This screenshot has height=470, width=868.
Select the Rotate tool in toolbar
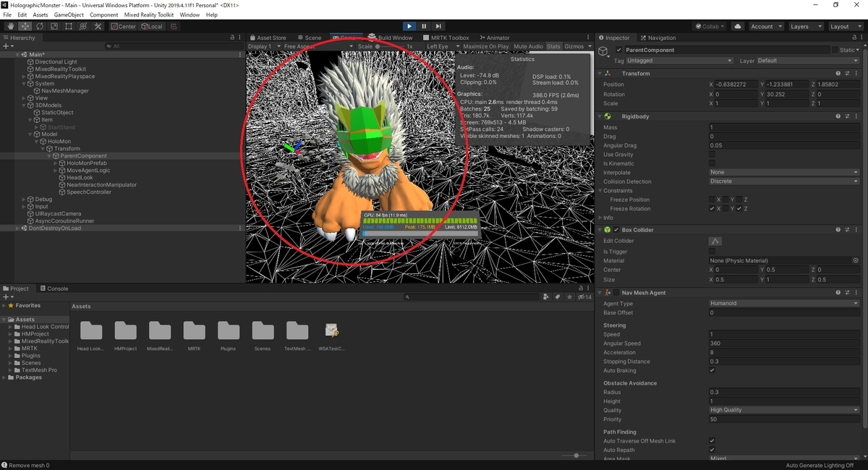pos(40,26)
